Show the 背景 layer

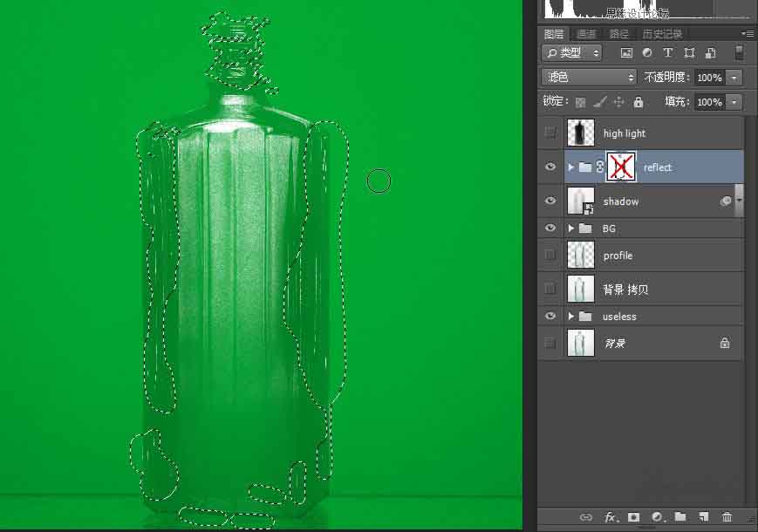coord(550,343)
